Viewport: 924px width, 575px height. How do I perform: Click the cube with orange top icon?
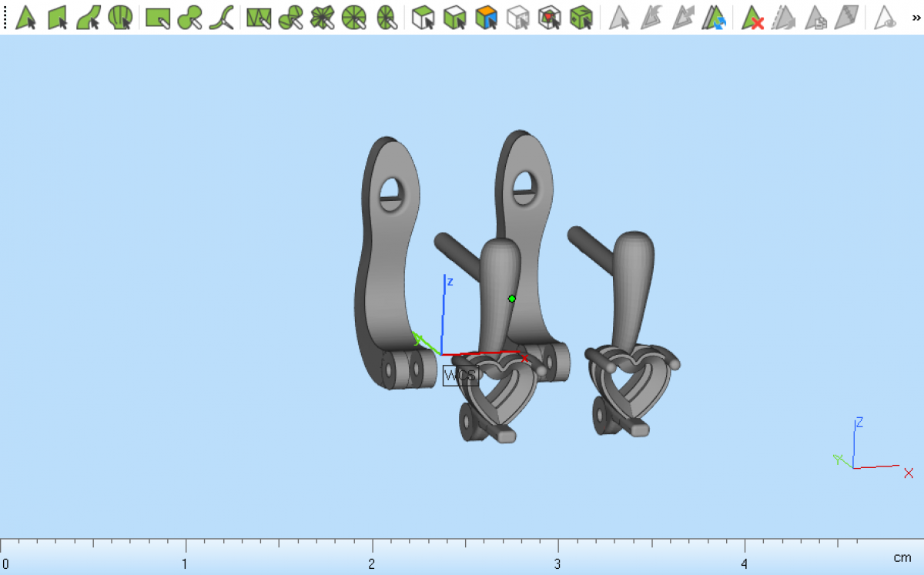[x=486, y=17]
